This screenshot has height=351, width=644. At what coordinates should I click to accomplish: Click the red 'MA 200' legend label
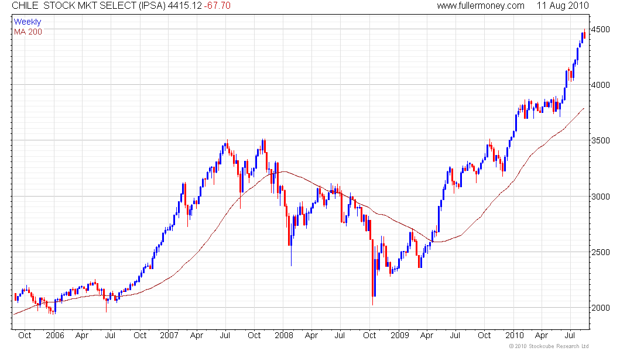point(28,32)
